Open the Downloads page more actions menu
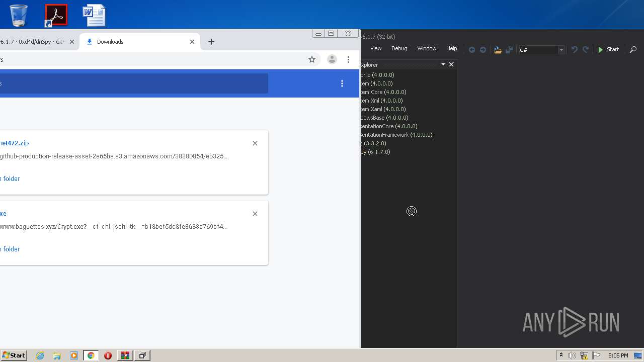 (342, 83)
